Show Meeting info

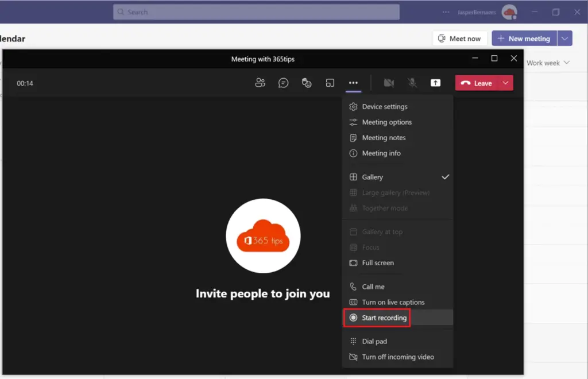pyautogui.click(x=397, y=153)
